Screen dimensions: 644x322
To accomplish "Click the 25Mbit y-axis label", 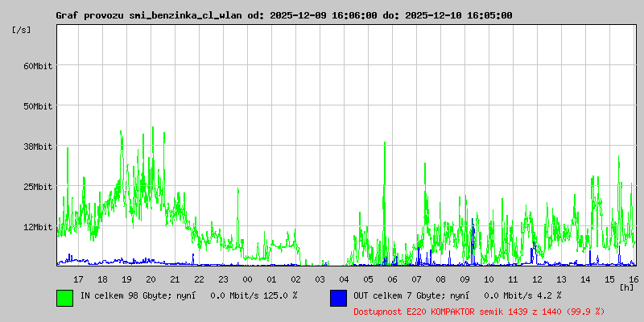I will (x=38, y=187).
